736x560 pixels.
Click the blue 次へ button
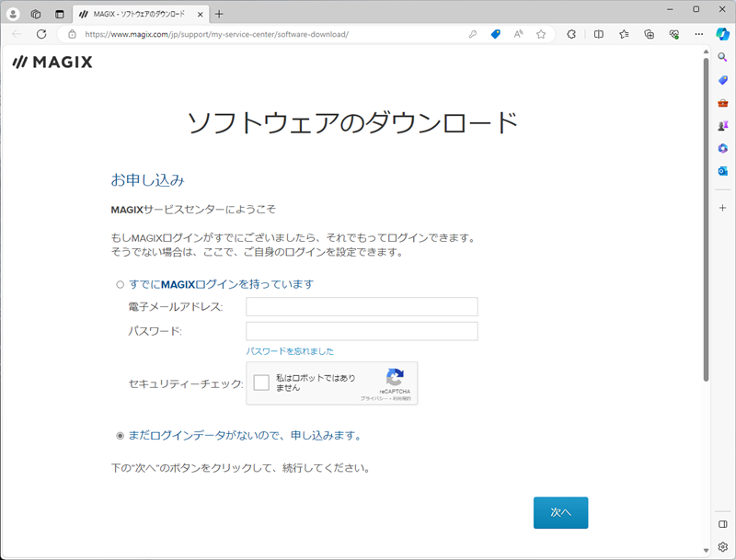click(x=560, y=512)
